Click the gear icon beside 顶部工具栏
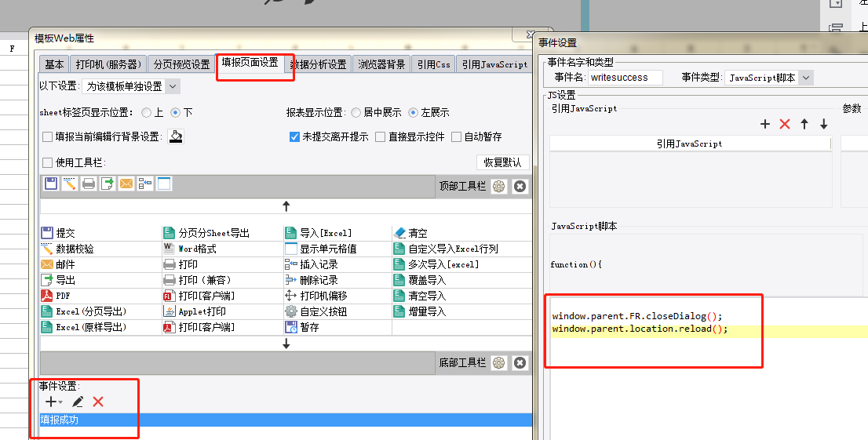Image resolution: width=868 pixels, height=440 pixels. 499,187
